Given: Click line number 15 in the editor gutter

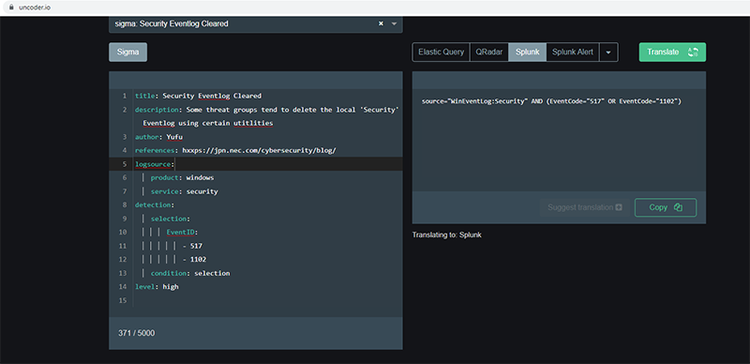Looking at the screenshot, I should [x=123, y=300].
